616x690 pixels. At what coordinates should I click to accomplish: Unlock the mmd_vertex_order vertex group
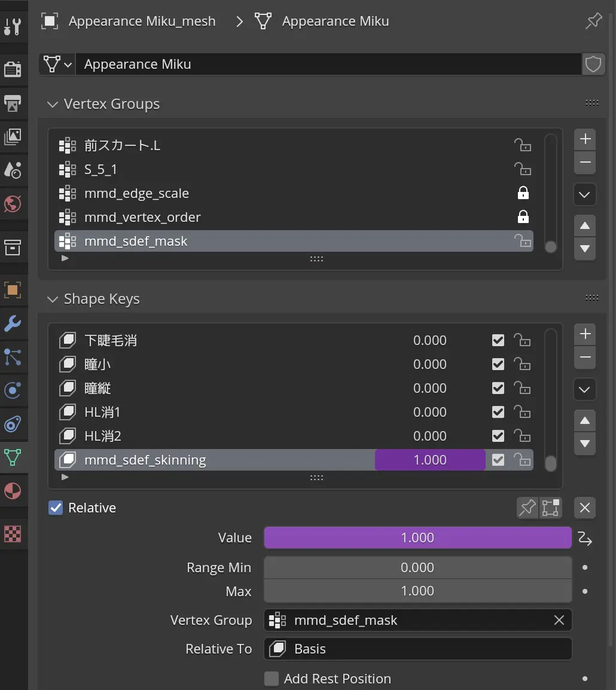[x=523, y=216]
